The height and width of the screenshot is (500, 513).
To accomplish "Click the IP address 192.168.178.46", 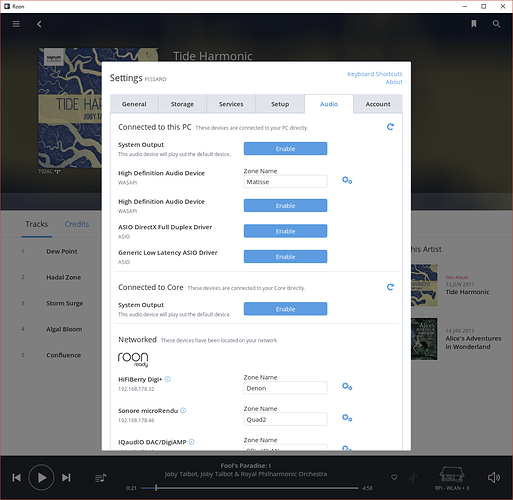I will coord(136,420).
